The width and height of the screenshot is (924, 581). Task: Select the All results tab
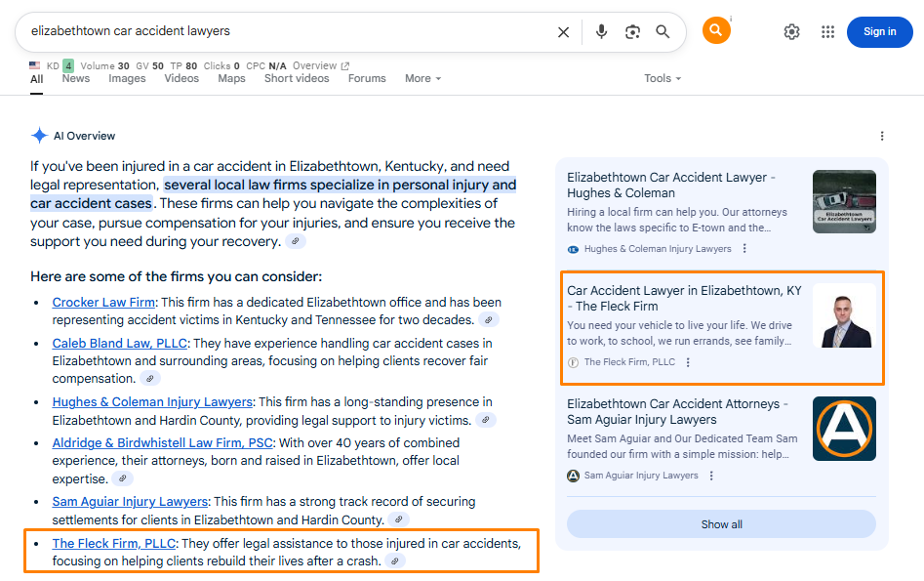(36, 79)
